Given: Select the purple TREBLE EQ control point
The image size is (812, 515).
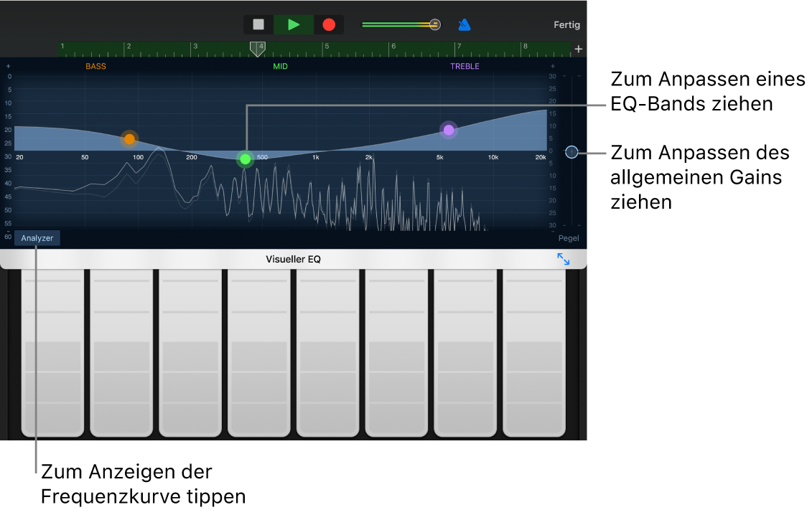Looking at the screenshot, I should pos(449,130).
